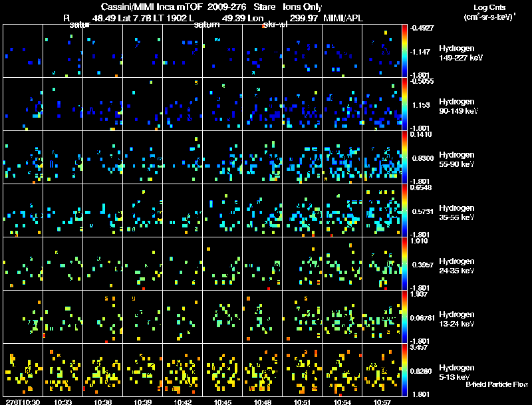Click the colorbar value "-1.147"
The width and height of the screenshot is (532, 405).
click(420, 52)
